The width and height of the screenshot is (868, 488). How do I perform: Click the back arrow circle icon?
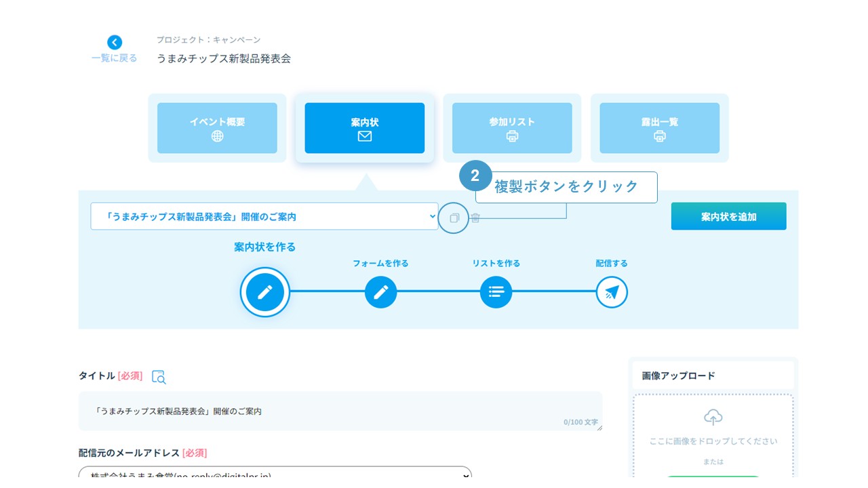point(115,42)
